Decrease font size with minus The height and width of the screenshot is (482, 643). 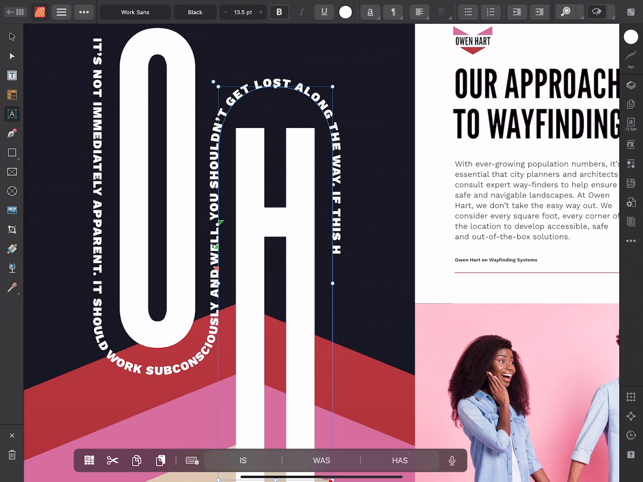pos(225,12)
